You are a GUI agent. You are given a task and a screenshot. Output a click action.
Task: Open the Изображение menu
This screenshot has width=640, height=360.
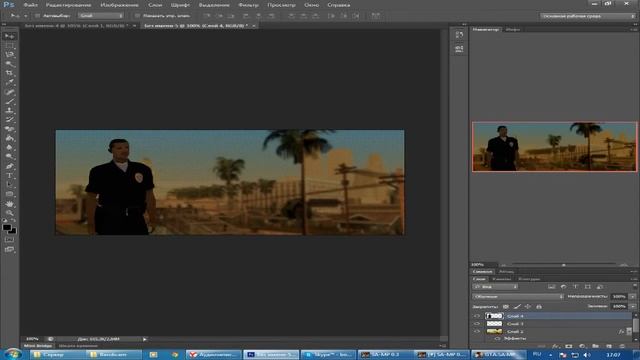click(x=119, y=5)
